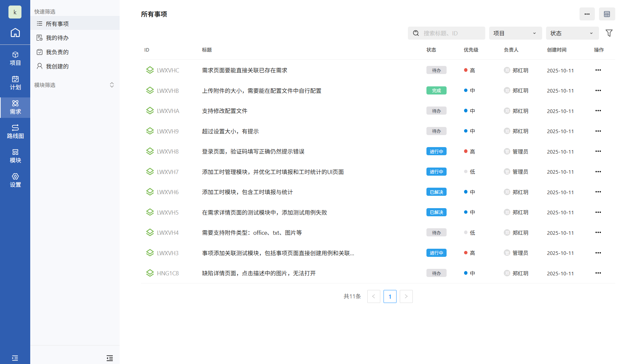Open item LWXVHC 需求页面要能直接关联已存在需求

pyautogui.click(x=244, y=70)
